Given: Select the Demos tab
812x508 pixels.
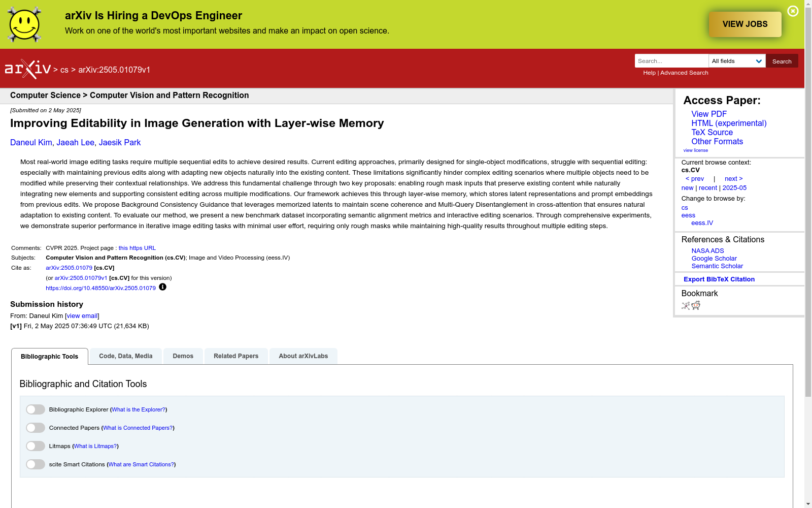Looking at the screenshot, I should pos(183,356).
